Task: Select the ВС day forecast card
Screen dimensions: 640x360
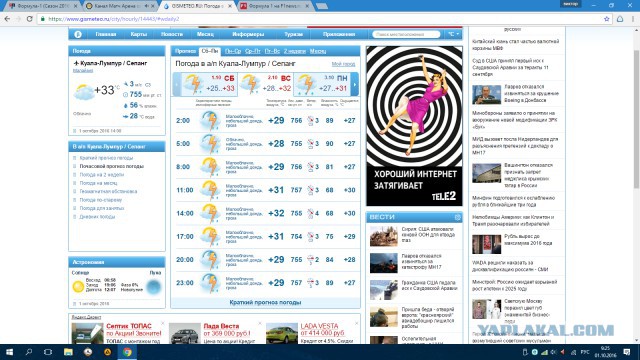Action: (265, 84)
